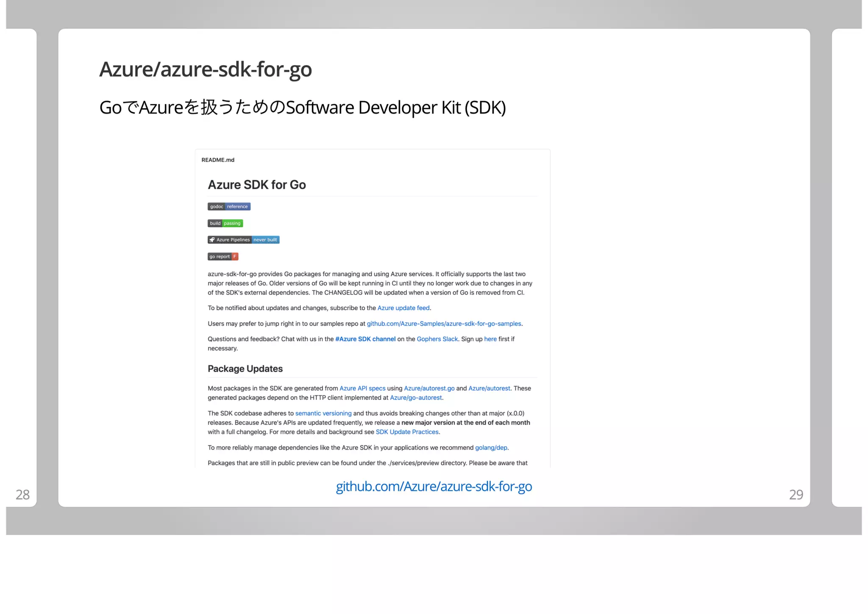This screenshot has width=868, height=614.
Task: Open the semantic versioning link
Action: coord(323,414)
